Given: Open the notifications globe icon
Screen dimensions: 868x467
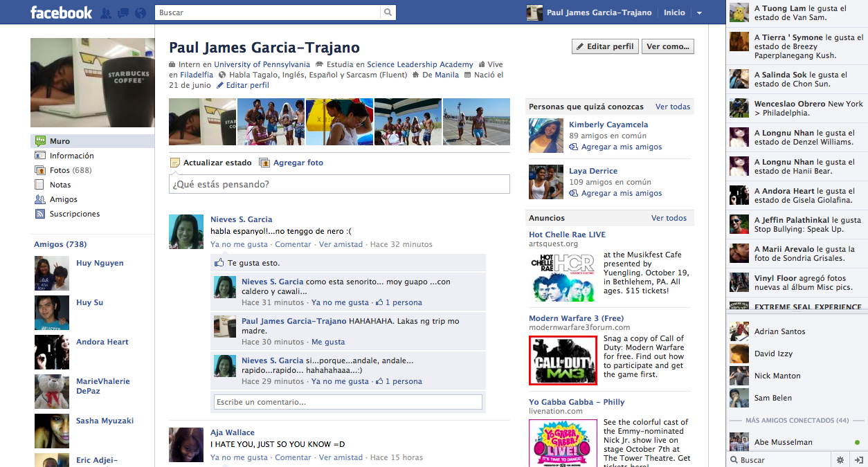Looking at the screenshot, I should point(141,12).
